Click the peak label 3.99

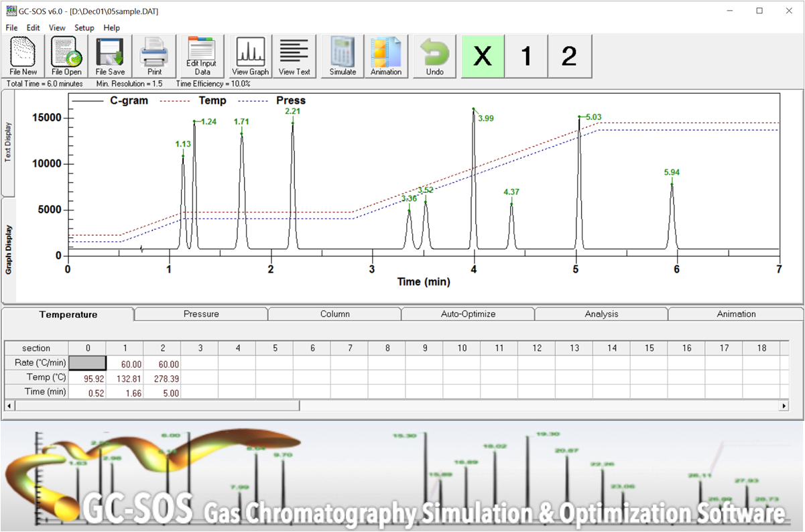486,119
